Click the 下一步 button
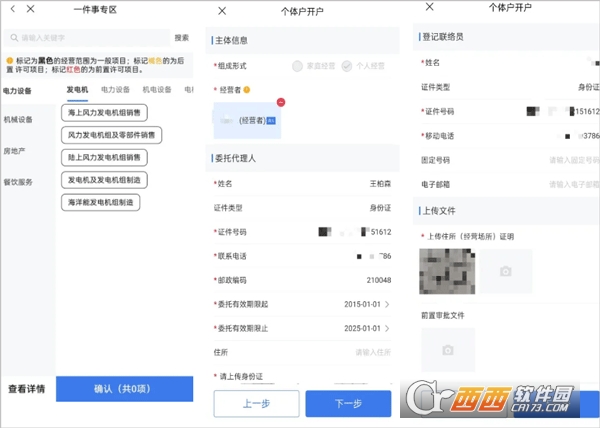Screen dimensions: 600x428 click(349, 404)
